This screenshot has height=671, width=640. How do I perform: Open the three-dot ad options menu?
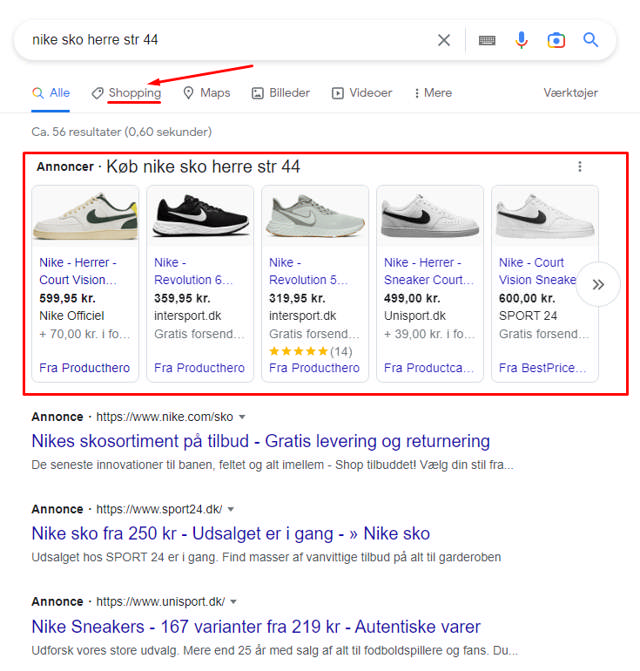580,166
